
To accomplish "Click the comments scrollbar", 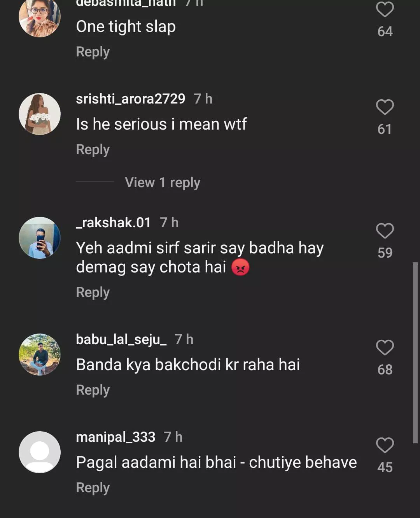I will pos(415,352).
